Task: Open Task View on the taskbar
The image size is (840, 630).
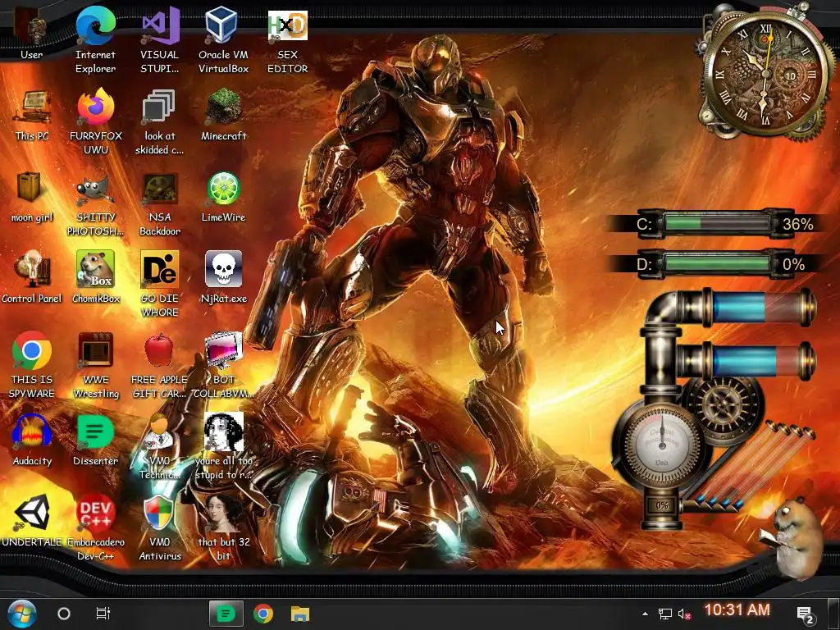Action: point(103,614)
